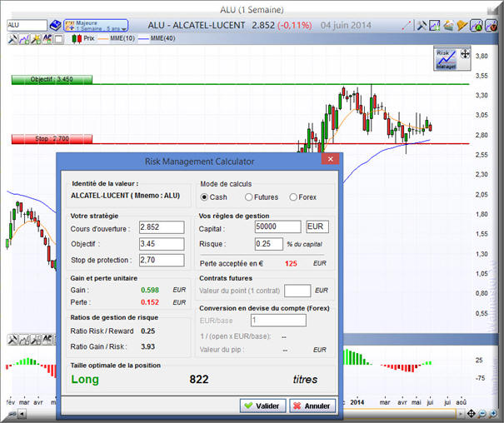Click the price panel AF icon
This screenshot has width=504, height=423.
(47, 39)
